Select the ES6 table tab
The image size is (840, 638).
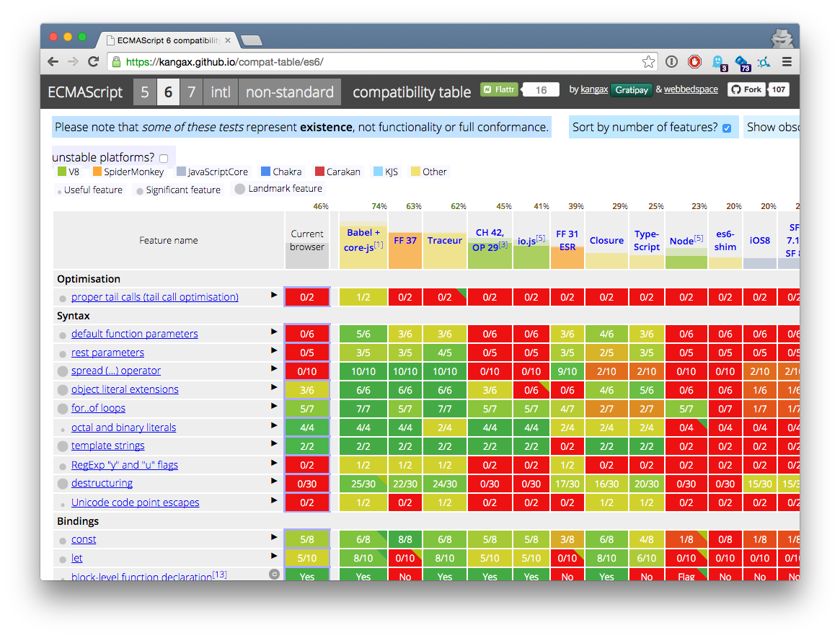(x=168, y=92)
